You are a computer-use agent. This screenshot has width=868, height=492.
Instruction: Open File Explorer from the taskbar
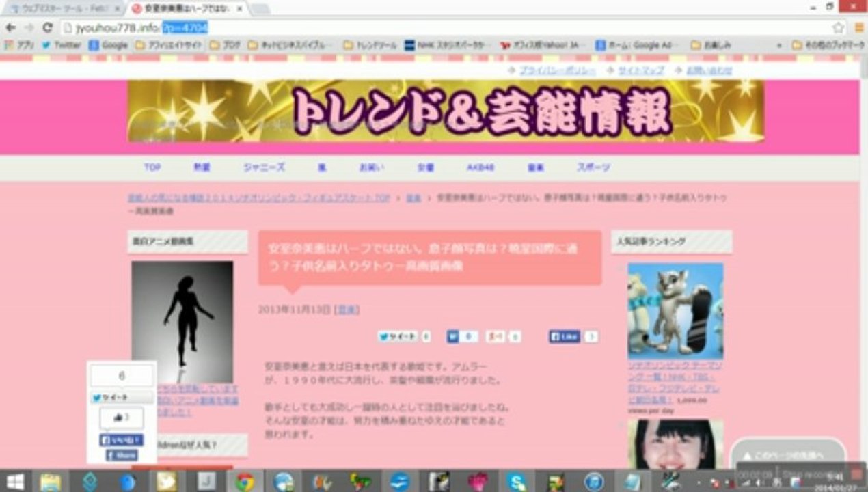coord(51,482)
